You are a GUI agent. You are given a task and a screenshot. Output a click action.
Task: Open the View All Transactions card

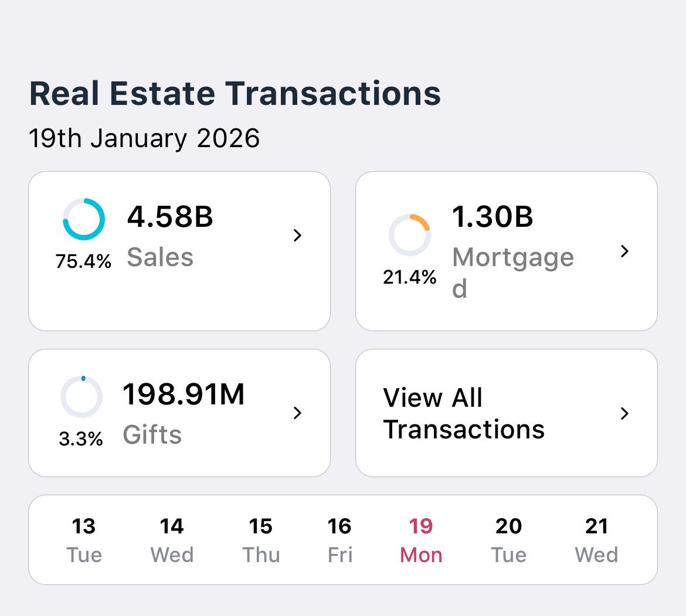[x=506, y=413]
